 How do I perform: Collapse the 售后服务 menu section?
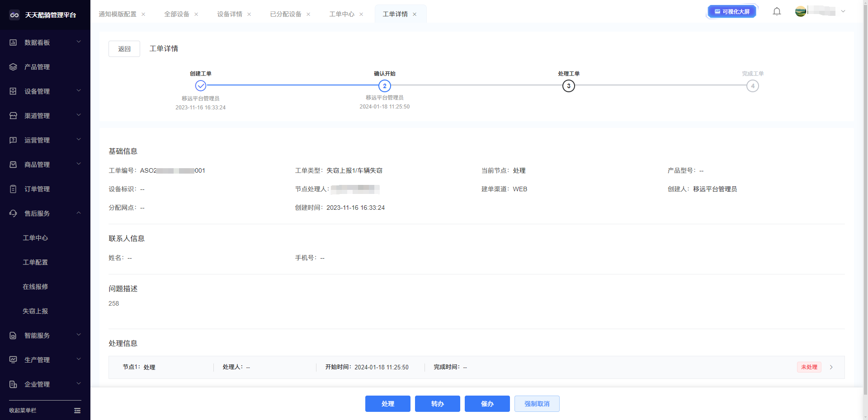[x=79, y=213]
